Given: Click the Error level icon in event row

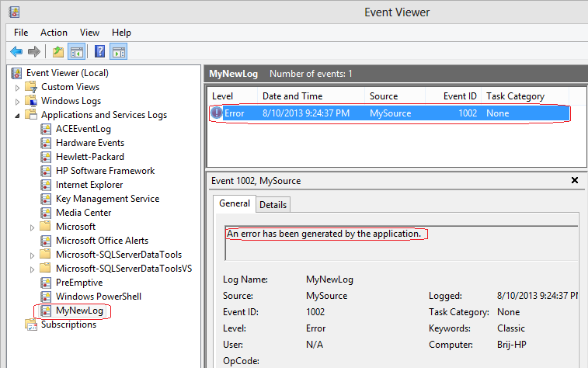Looking at the screenshot, I should [x=217, y=113].
